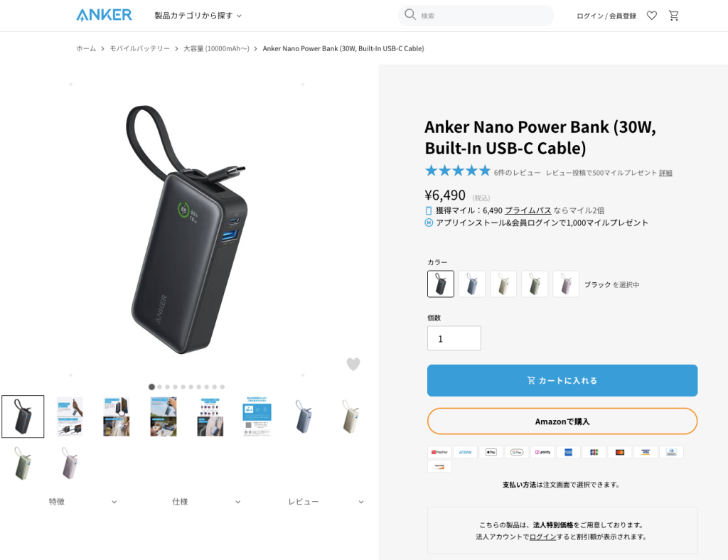
Task: Select the blue color option
Action: point(472,284)
